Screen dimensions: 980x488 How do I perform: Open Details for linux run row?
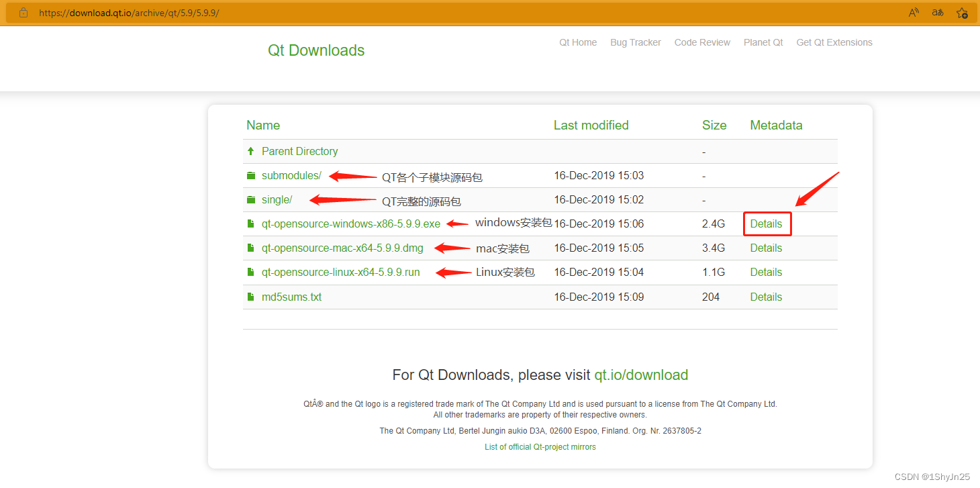click(767, 273)
